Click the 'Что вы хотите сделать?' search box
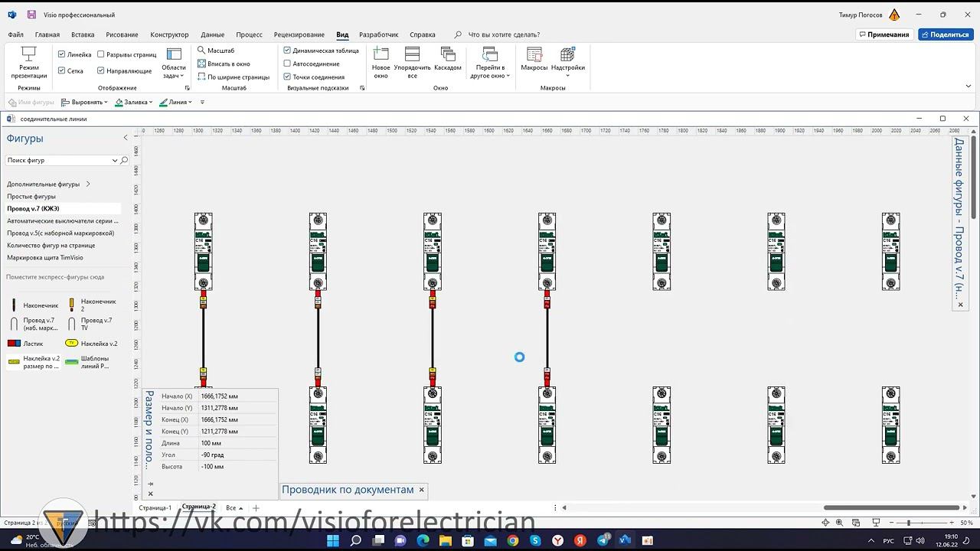Image resolution: width=980 pixels, height=551 pixels. coord(504,34)
